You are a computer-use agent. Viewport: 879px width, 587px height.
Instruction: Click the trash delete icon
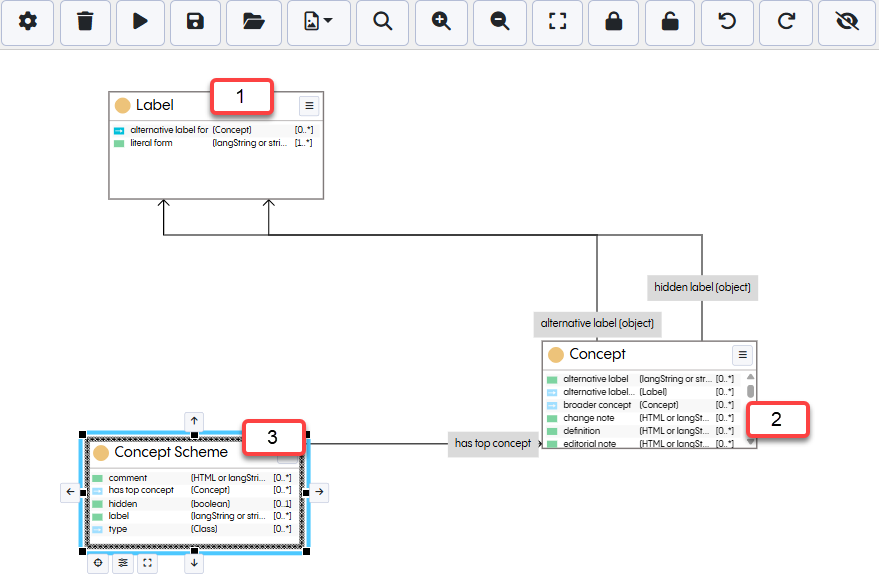click(85, 22)
